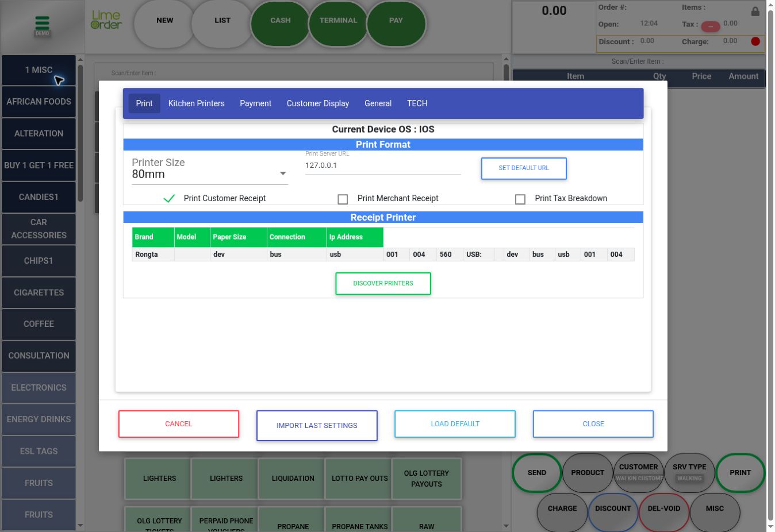Switch to the Kitchen Printers tab

tap(197, 103)
